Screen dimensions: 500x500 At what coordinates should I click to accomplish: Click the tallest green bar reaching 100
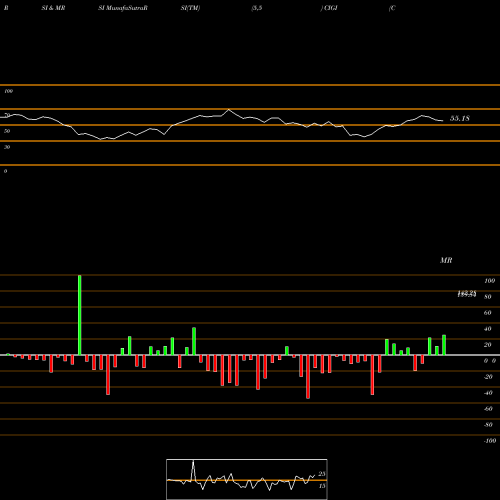click(x=79, y=315)
